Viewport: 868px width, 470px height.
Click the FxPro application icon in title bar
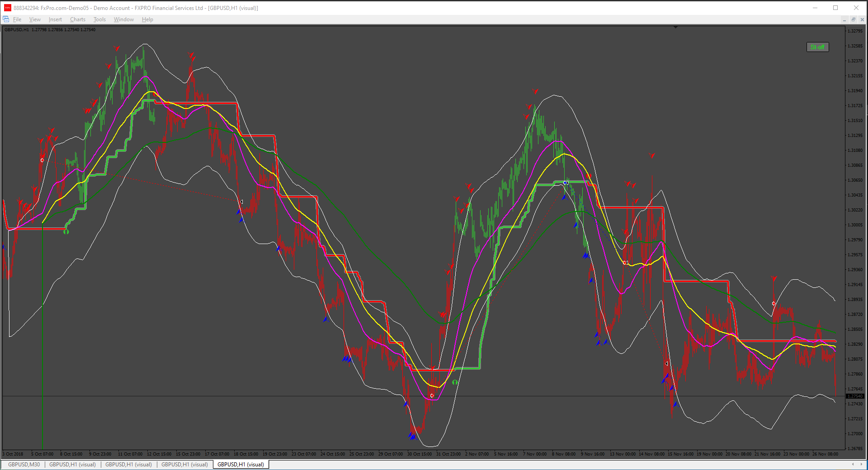(7, 8)
